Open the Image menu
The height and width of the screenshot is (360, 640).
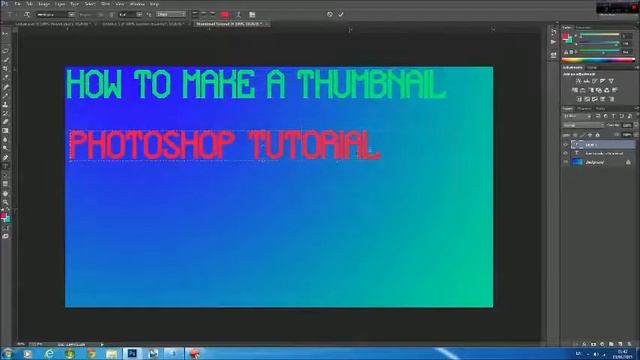tap(44, 4)
